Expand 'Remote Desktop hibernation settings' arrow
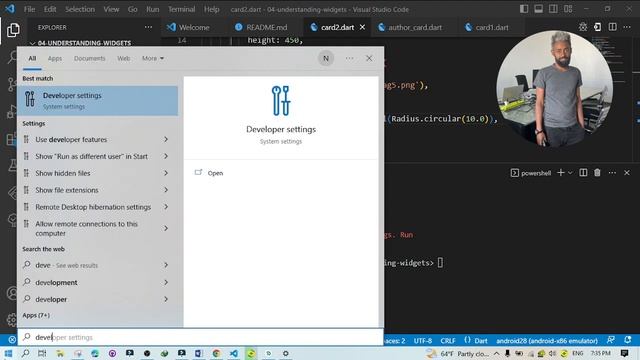 pyautogui.click(x=166, y=207)
